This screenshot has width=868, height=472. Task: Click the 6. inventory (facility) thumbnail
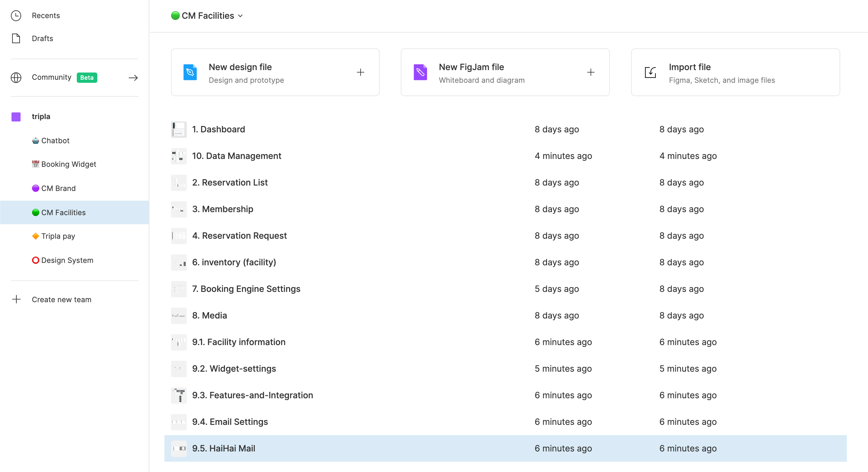[179, 262]
